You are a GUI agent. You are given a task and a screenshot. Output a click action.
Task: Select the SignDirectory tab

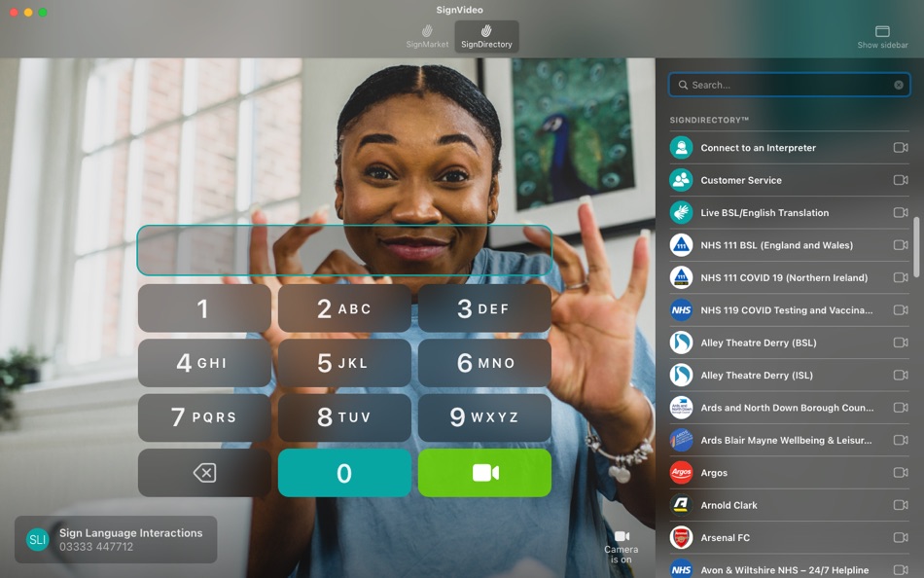(x=486, y=37)
